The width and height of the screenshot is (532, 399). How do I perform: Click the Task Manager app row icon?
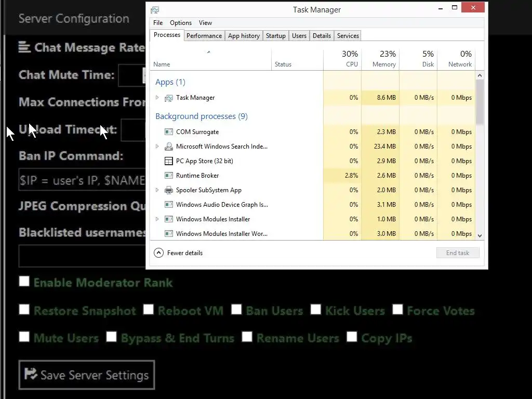(x=169, y=98)
